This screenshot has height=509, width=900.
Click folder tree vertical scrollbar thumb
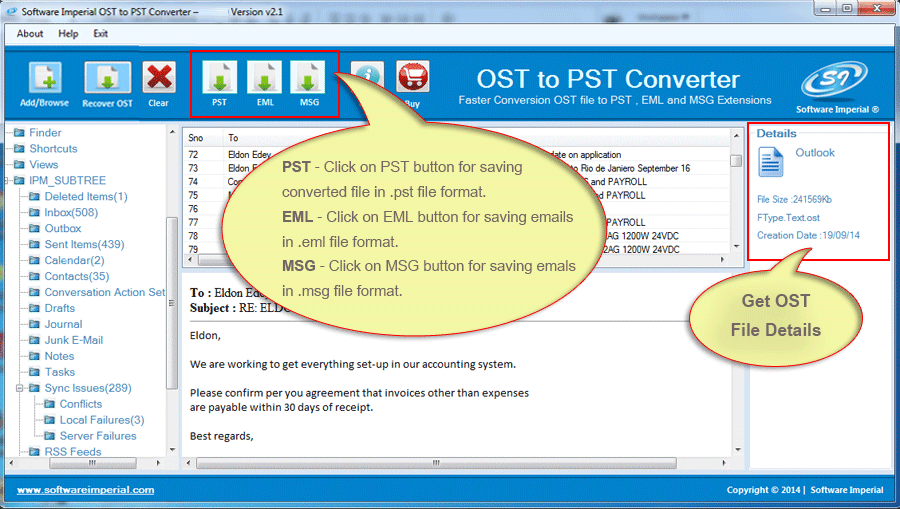coord(172,304)
